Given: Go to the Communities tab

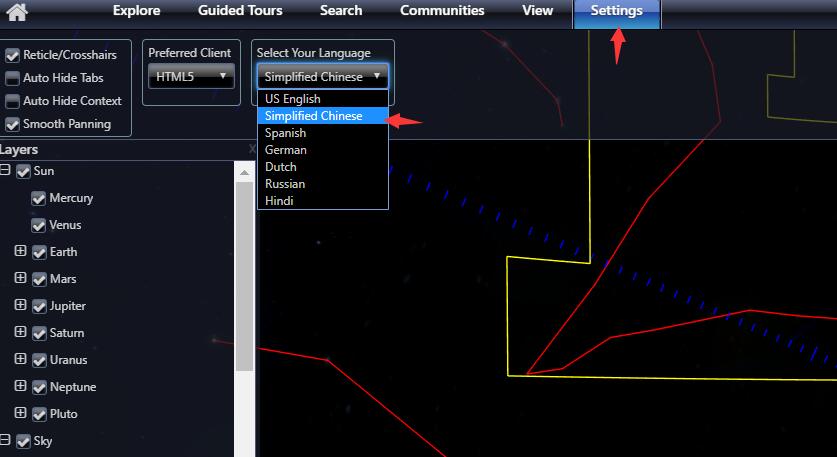Looking at the screenshot, I should point(442,11).
